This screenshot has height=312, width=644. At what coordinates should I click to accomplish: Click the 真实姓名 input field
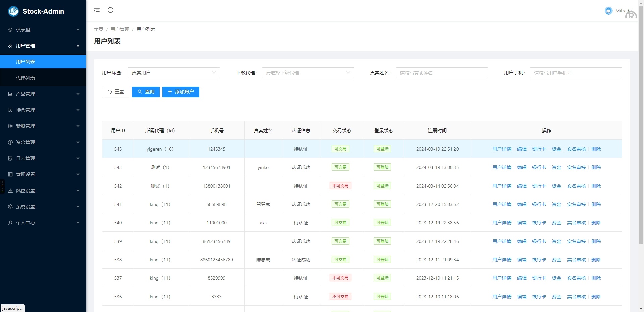[x=442, y=73]
